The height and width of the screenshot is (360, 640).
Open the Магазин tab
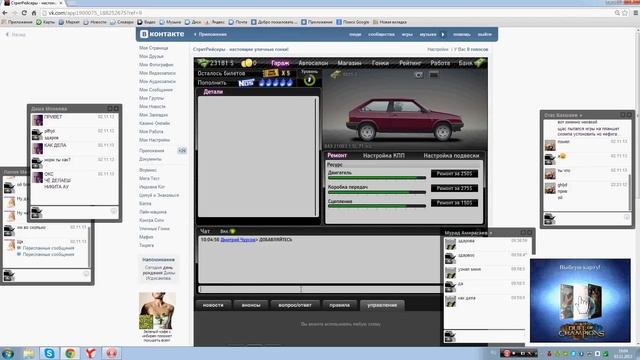349,63
